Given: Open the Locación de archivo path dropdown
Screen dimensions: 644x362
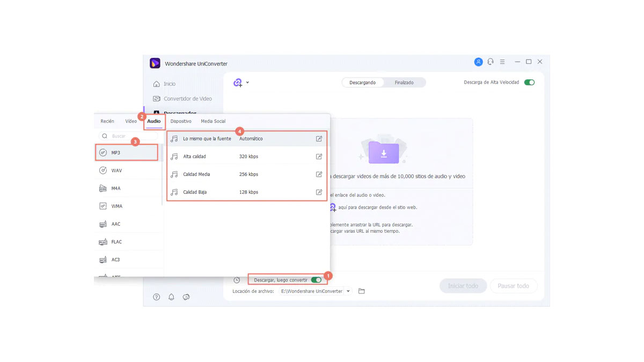Looking at the screenshot, I should pyautogui.click(x=348, y=291).
